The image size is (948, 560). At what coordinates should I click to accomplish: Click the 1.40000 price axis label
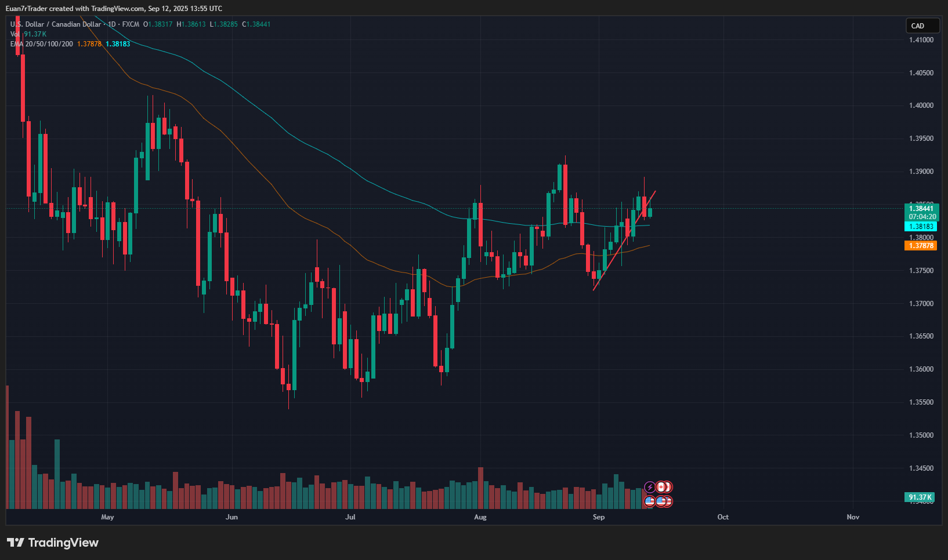921,106
